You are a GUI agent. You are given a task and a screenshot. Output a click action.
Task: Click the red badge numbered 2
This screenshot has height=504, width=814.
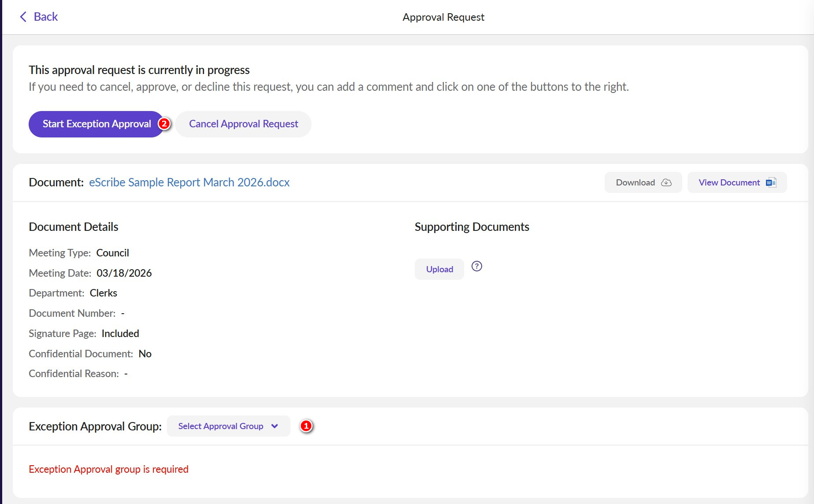[164, 124]
